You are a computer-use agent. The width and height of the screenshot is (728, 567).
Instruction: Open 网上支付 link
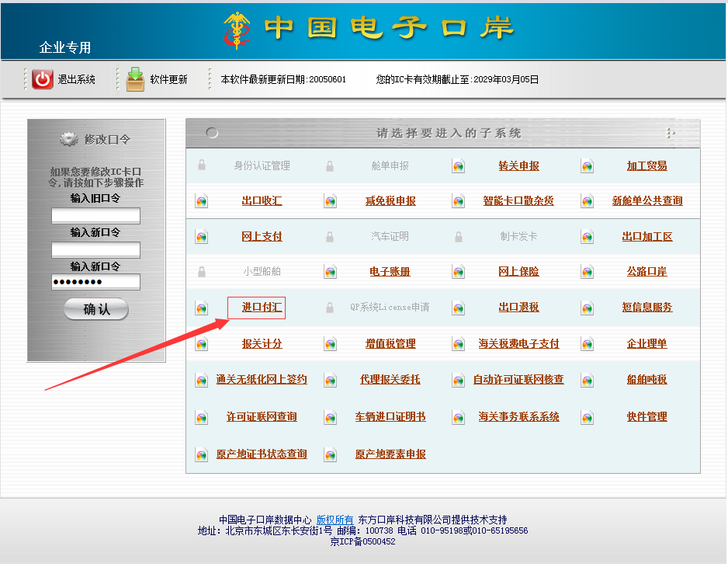click(x=262, y=237)
